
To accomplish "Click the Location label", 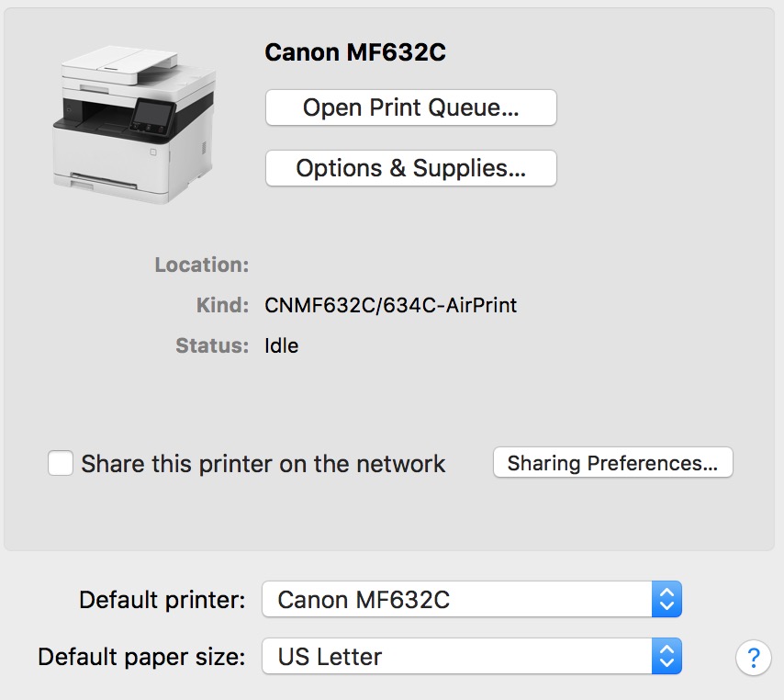I will pos(202,265).
